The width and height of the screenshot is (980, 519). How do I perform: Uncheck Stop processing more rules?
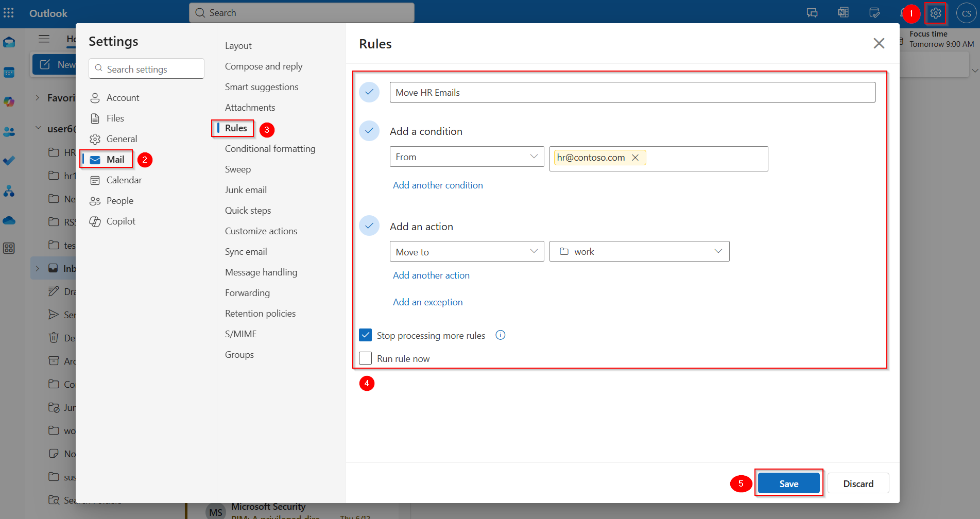click(365, 335)
